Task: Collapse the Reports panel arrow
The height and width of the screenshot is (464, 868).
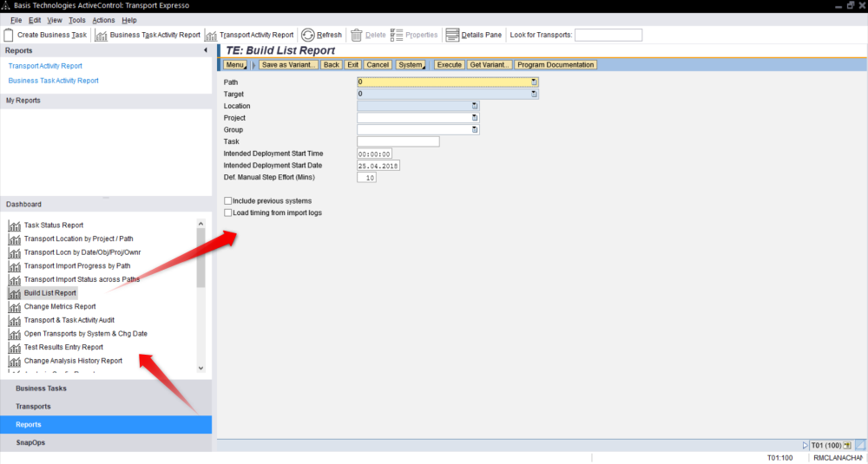Action: [x=206, y=50]
